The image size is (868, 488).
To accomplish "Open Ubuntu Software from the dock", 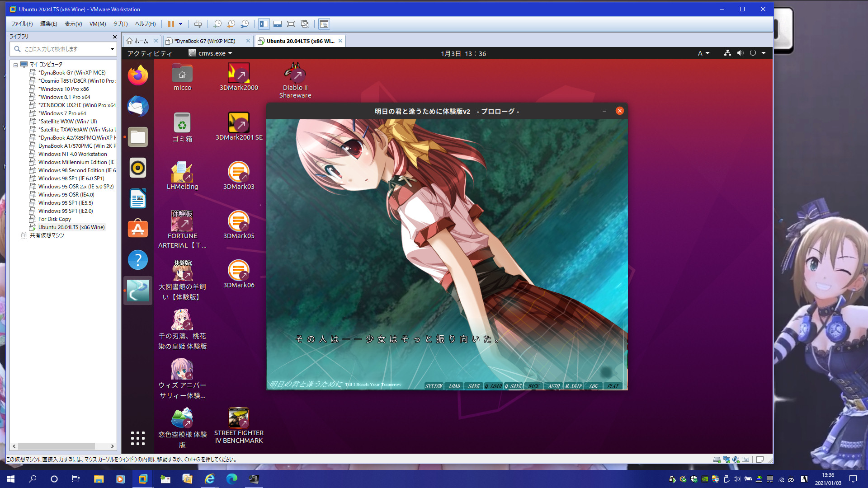I will coord(138,229).
